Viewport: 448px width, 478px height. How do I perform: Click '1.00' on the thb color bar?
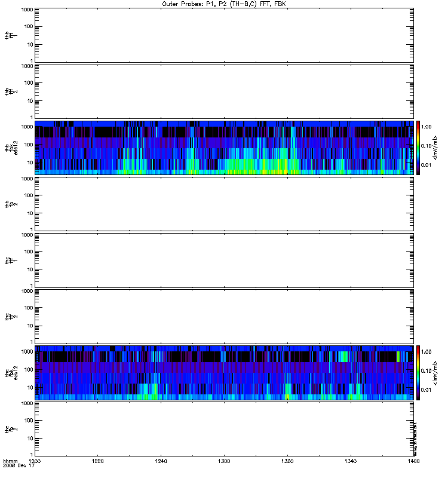pyautogui.click(x=426, y=127)
